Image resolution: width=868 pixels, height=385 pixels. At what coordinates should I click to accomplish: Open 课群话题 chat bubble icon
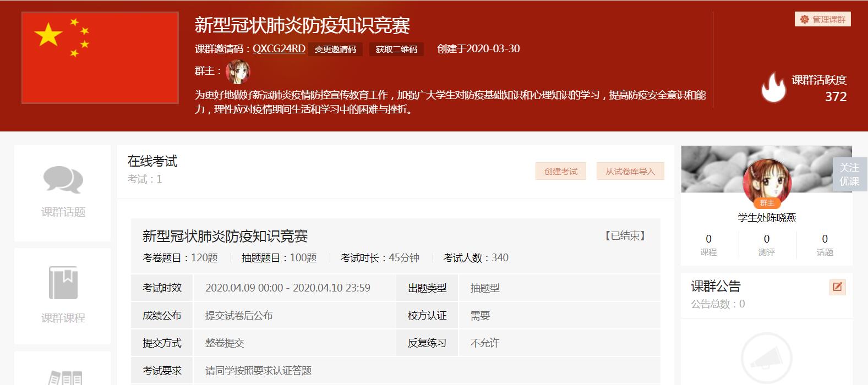coord(63,180)
